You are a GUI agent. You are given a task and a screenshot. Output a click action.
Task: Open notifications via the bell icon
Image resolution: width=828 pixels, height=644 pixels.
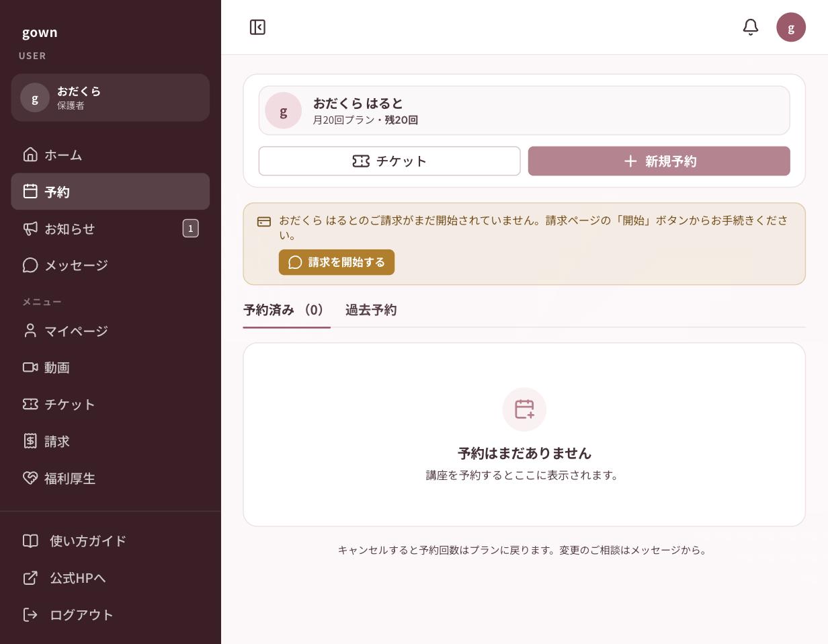[x=751, y=27]
